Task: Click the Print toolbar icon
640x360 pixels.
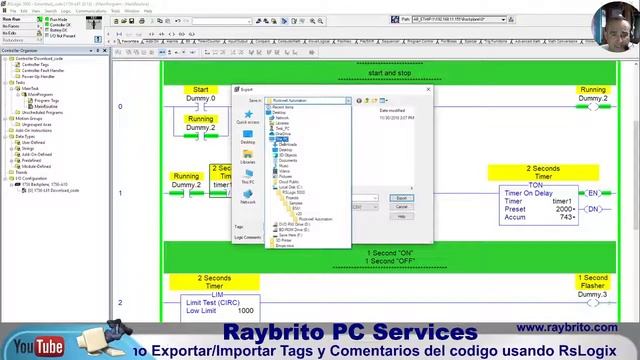Action: click(142, 21)
